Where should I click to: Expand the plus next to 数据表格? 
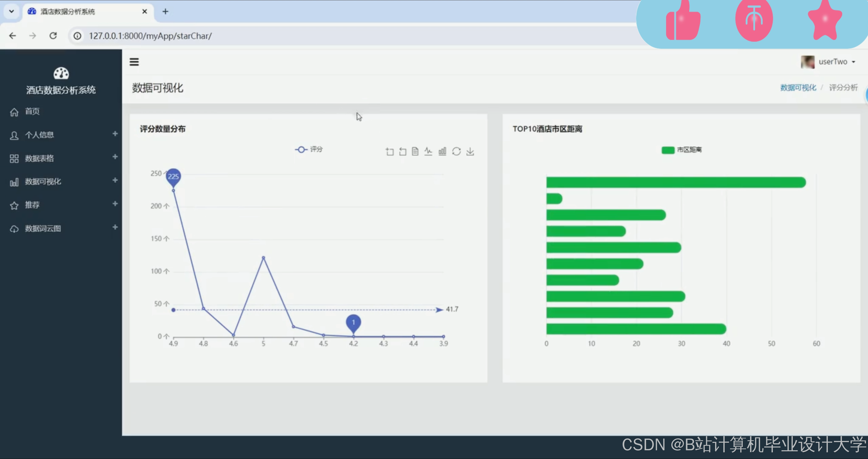[115, 157]
